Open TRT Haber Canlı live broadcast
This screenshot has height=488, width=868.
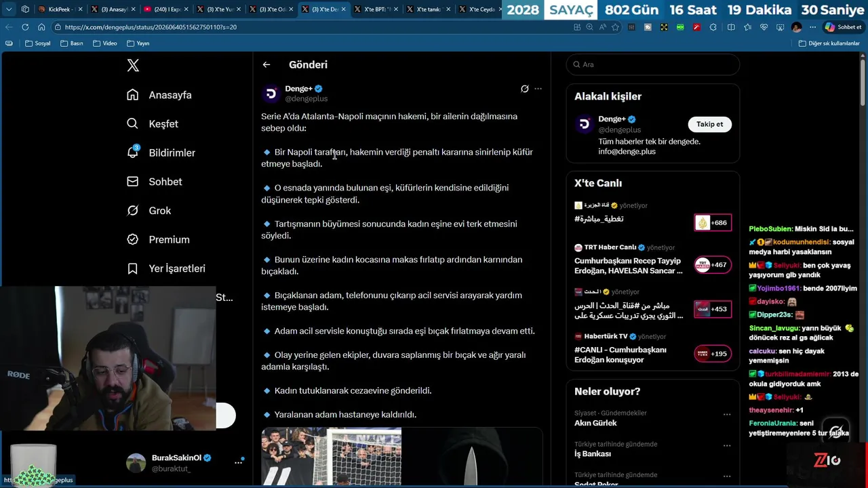tap(652, 261)
